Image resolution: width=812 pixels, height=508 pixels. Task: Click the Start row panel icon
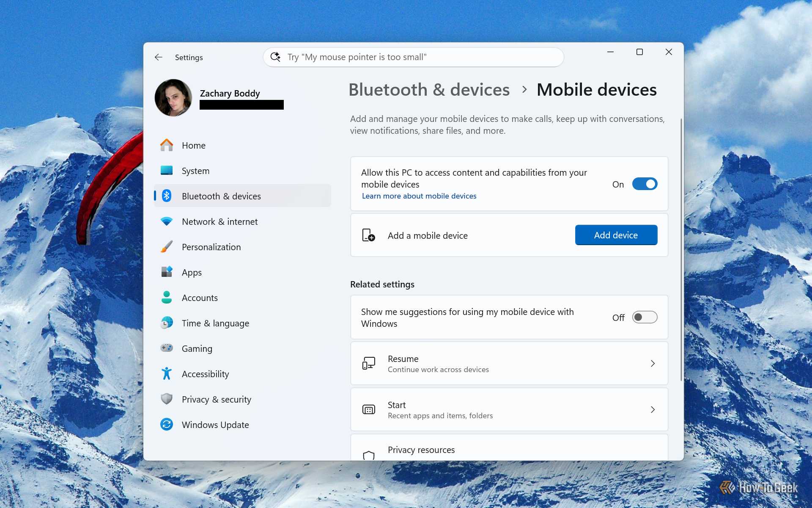(368, 409)
